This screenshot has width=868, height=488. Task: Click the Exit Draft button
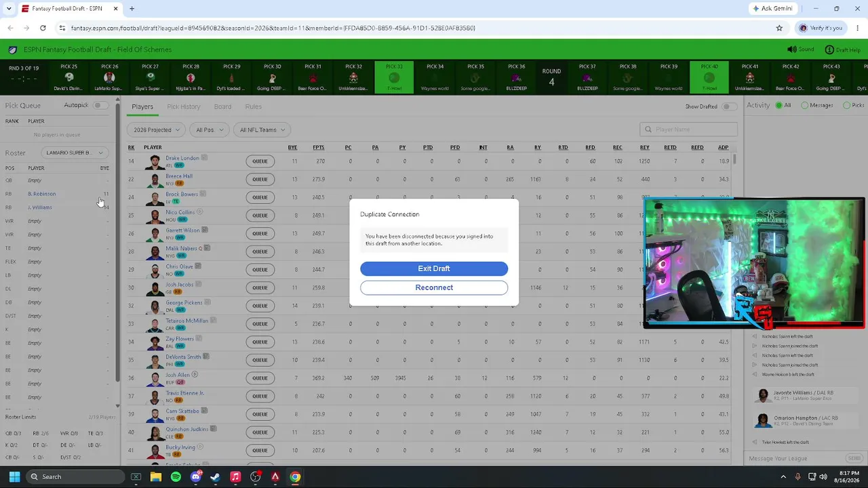click(x=434, y=268)
